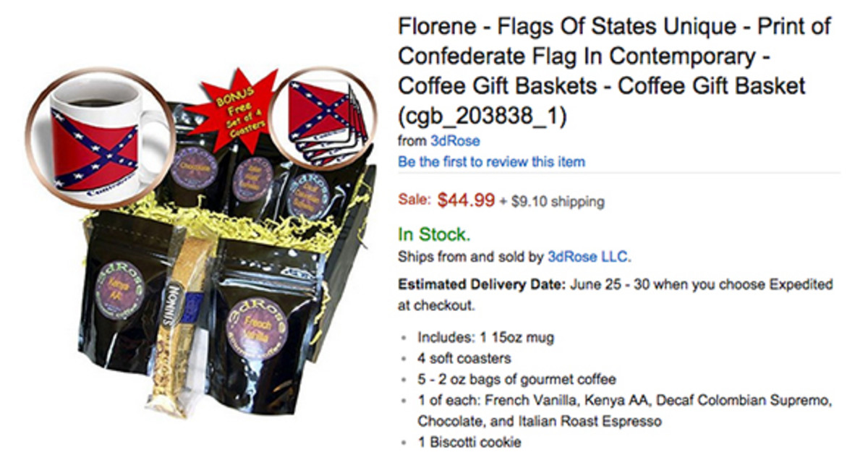Click the green "In Stock." status
Viewport: 868px width, 468px height.
click(434, 234)
